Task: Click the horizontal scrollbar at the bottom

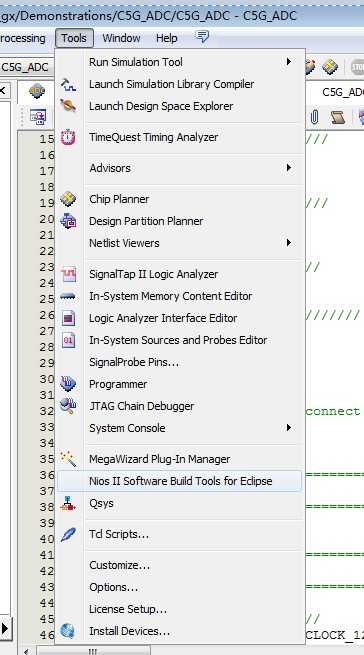Action: pyautogui.click(x=93, y=651)
